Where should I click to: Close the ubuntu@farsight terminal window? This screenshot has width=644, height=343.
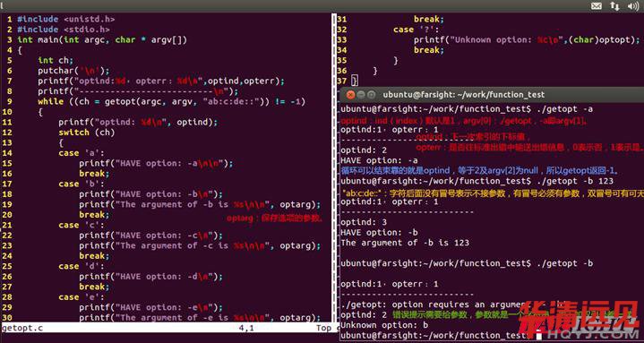350,95
